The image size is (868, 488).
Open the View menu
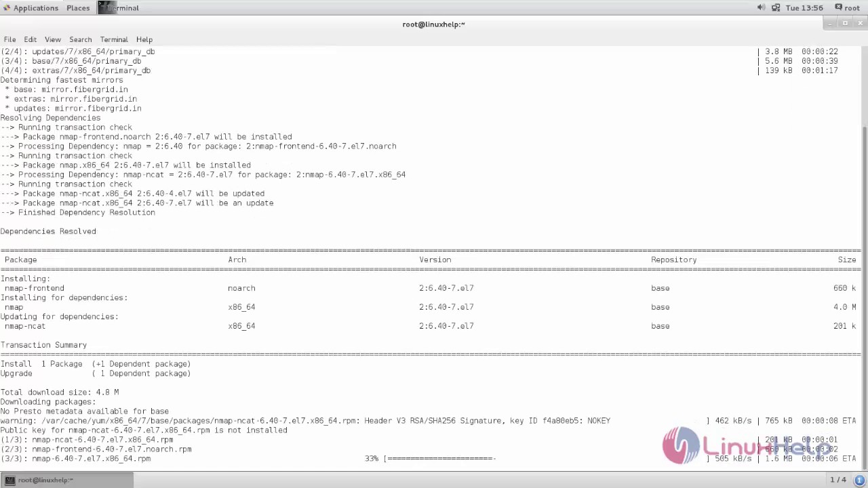[x=52, y=39]
